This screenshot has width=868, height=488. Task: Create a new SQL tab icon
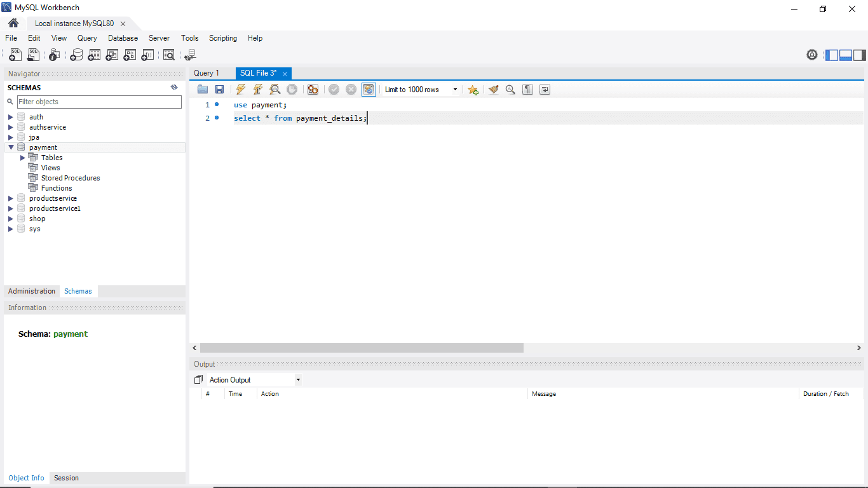(15, 55)
